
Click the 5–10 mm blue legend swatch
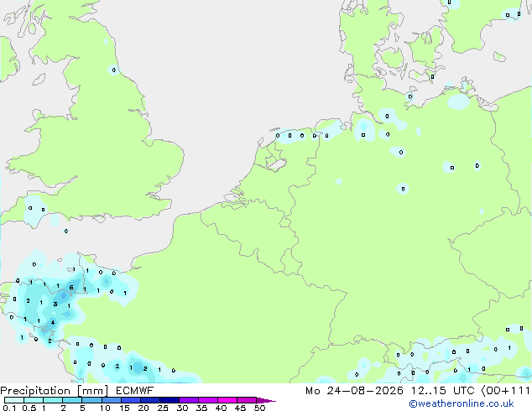coord(91,400)
